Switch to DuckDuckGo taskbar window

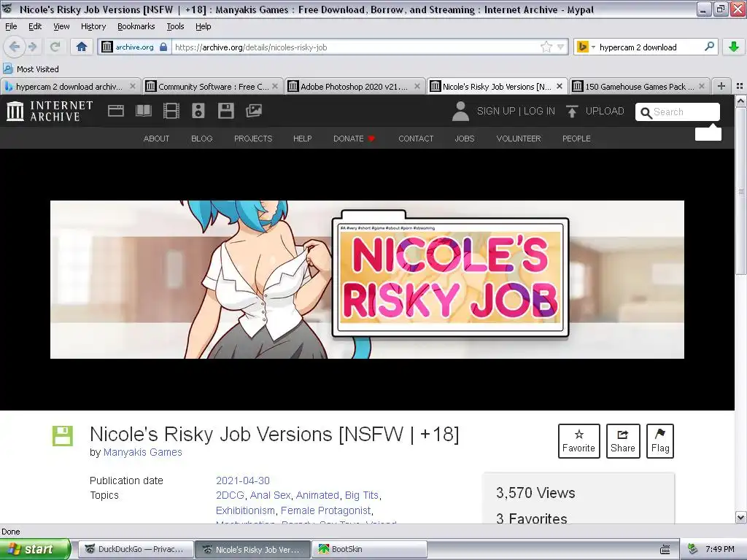136,549
